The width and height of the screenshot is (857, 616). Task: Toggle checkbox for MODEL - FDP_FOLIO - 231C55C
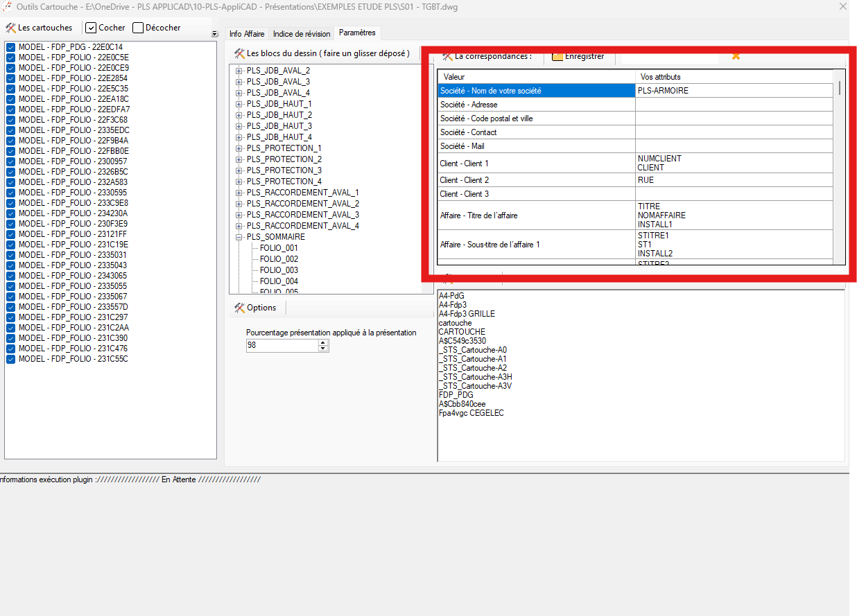11,359
